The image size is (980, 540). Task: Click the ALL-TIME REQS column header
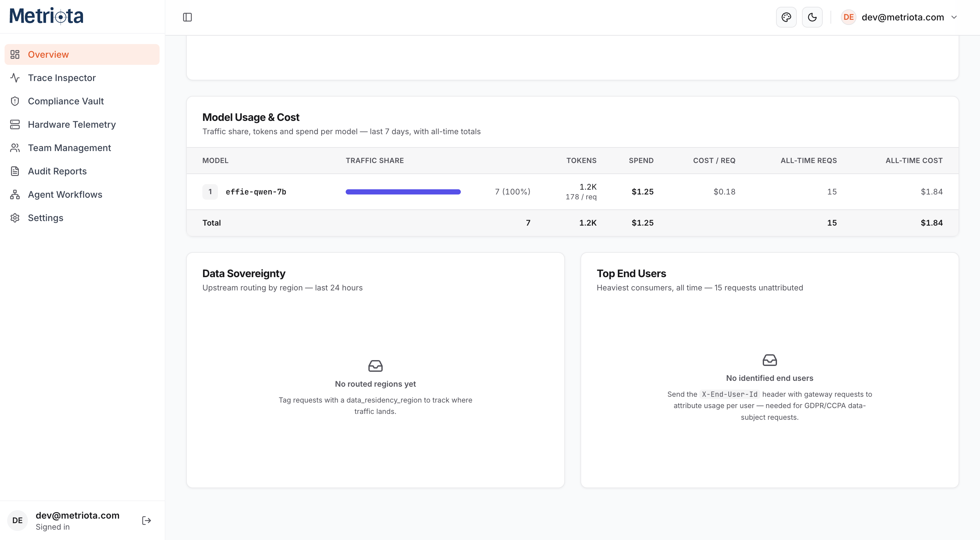[x=808, y=160]
